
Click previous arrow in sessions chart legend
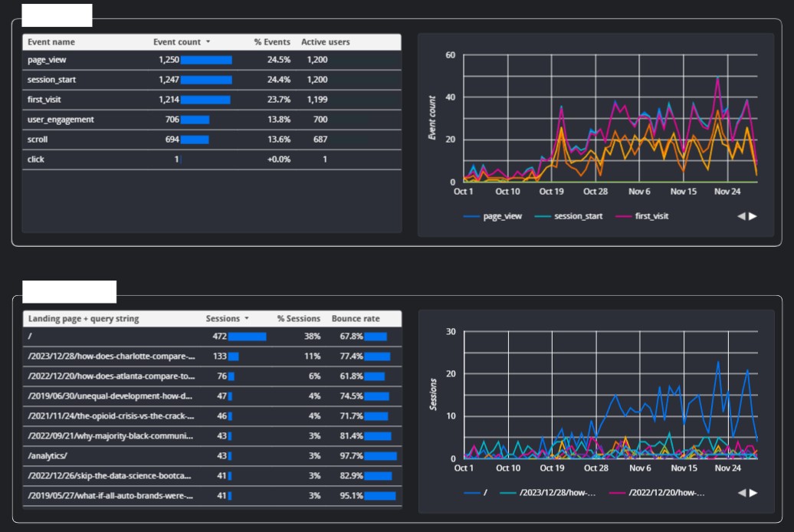(741, 493)
